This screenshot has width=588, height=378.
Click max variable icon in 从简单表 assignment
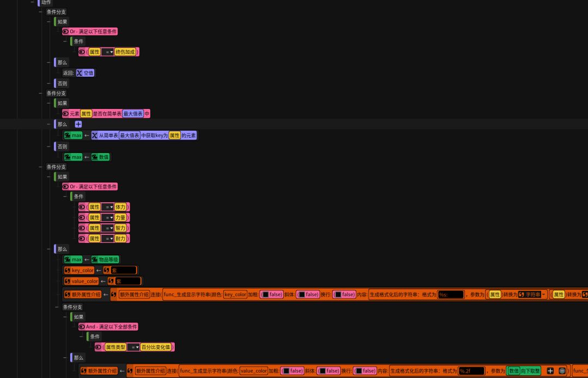pos(68,136)
